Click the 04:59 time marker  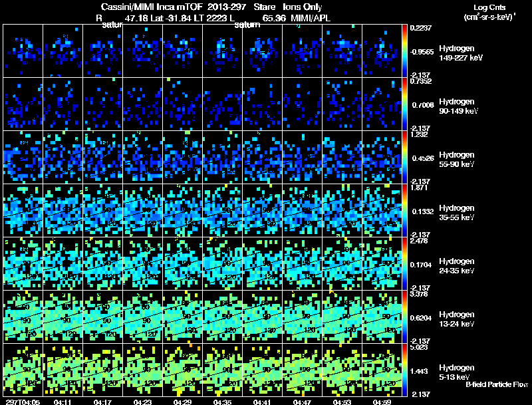pyautogui.click(x=382, y=402)
